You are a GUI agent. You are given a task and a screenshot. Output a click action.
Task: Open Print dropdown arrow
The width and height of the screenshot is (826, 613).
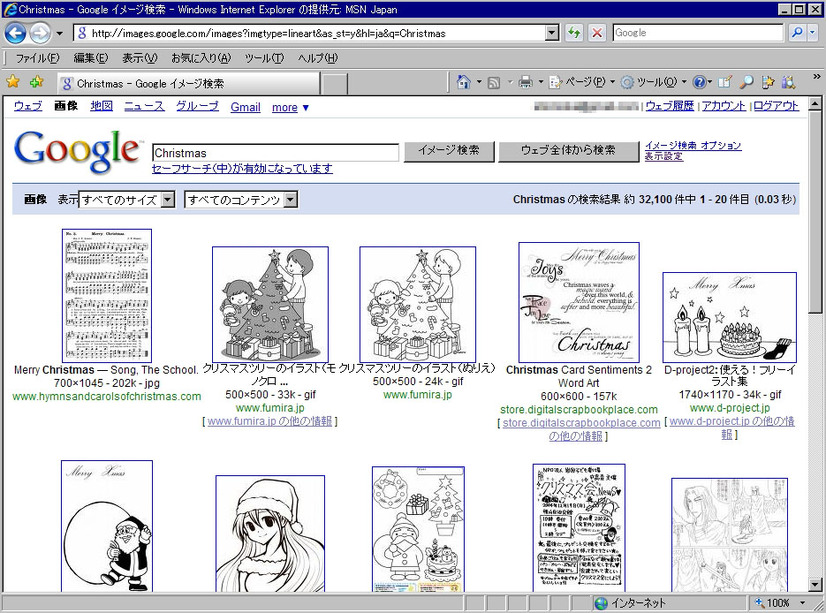coord(540,82)
